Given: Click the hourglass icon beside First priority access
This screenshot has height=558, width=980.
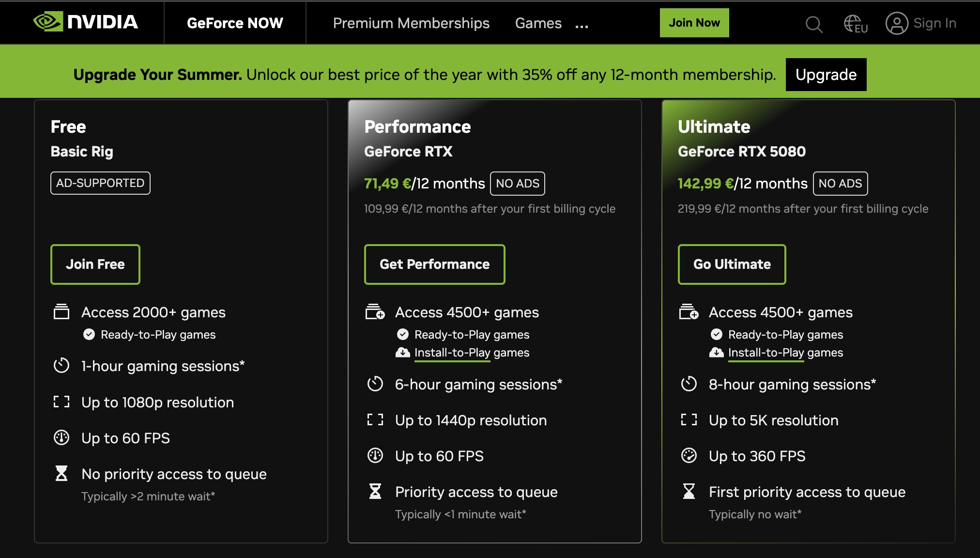Looking at the screenshot, I should tap(689, 491).
